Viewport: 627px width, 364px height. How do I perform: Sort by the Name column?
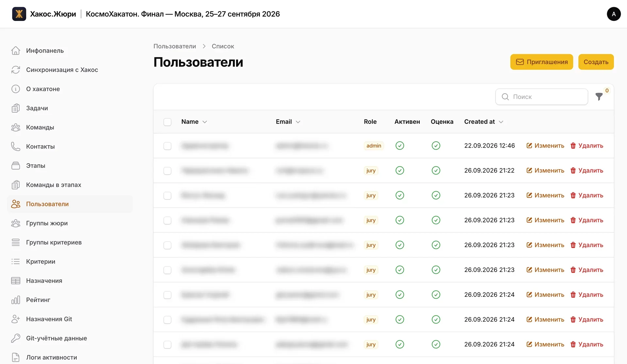click(x=194, y=122)
